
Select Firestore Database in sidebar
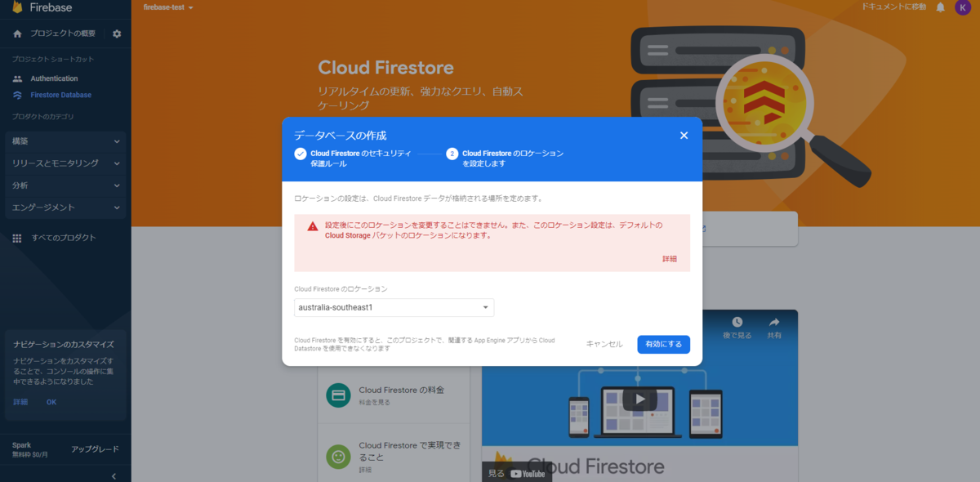tap(61, 95)
